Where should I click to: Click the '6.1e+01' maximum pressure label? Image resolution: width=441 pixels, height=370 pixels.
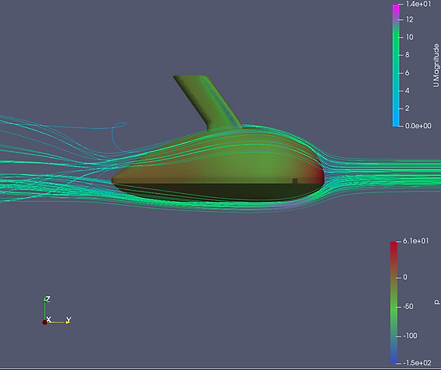pos(416,241)
